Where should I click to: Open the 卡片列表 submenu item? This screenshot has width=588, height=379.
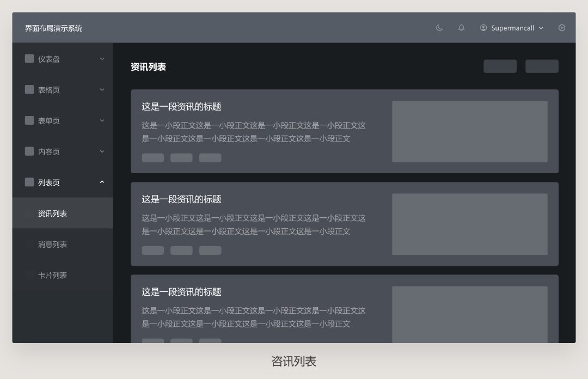(63, 275)
